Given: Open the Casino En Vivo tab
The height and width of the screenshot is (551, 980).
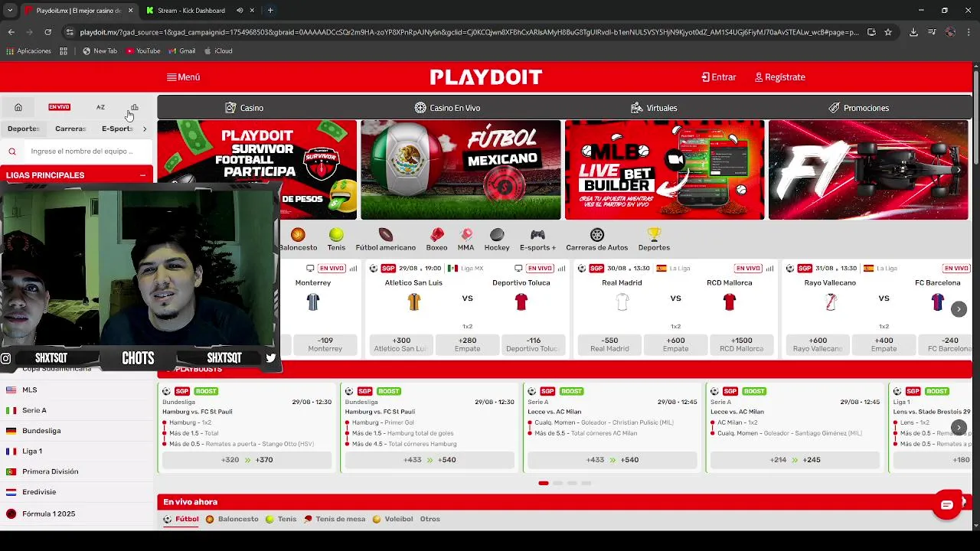Looking at the screenshot, I should click(x=448, y=108).
